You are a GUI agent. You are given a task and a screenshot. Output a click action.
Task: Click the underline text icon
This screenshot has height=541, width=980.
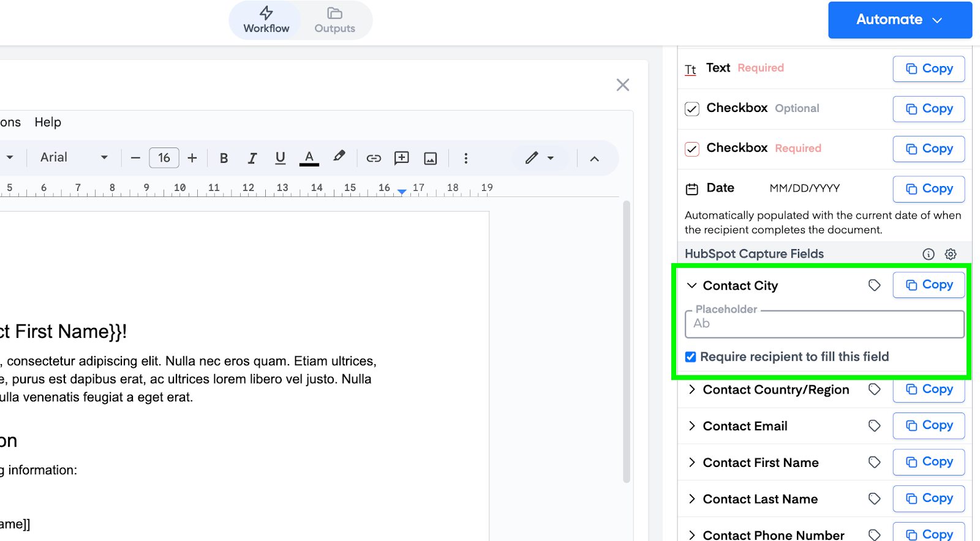pyautogui.click(x=281, y=159)
